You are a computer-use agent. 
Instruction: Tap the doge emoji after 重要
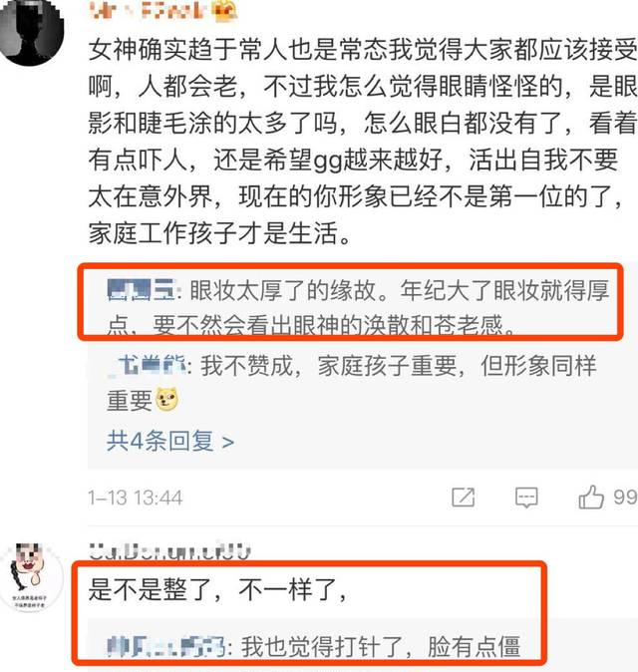tap(166, 400)
